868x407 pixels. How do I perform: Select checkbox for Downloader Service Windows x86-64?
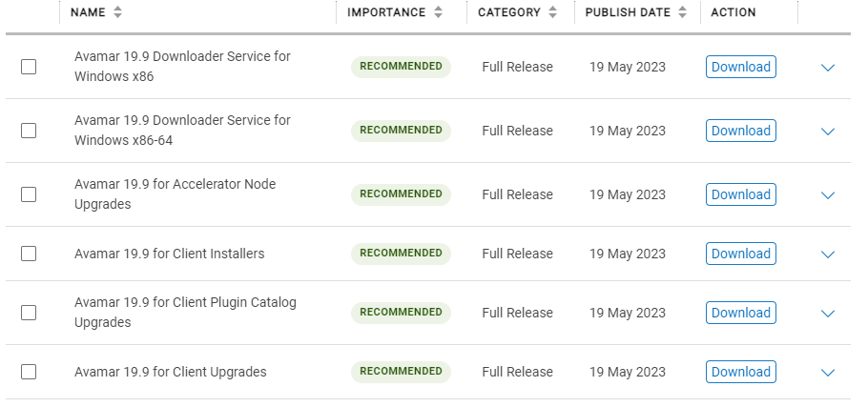(x=29, y=131)
